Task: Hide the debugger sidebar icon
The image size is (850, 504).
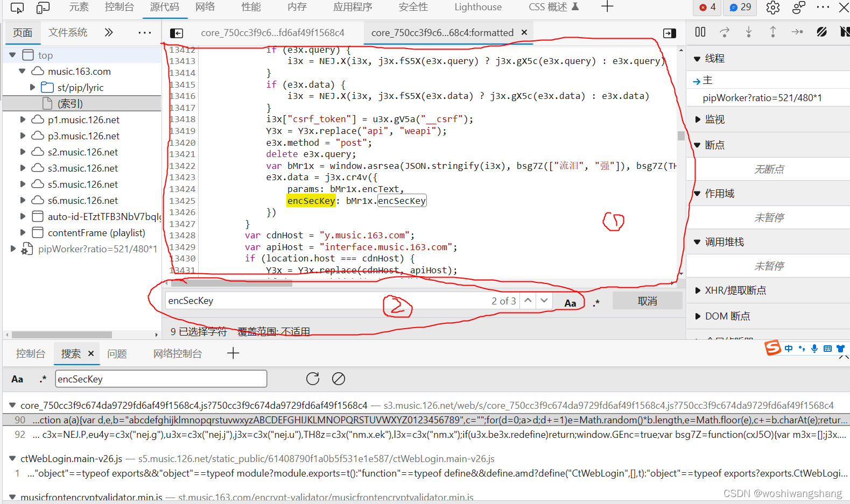Action: (670, 33)
